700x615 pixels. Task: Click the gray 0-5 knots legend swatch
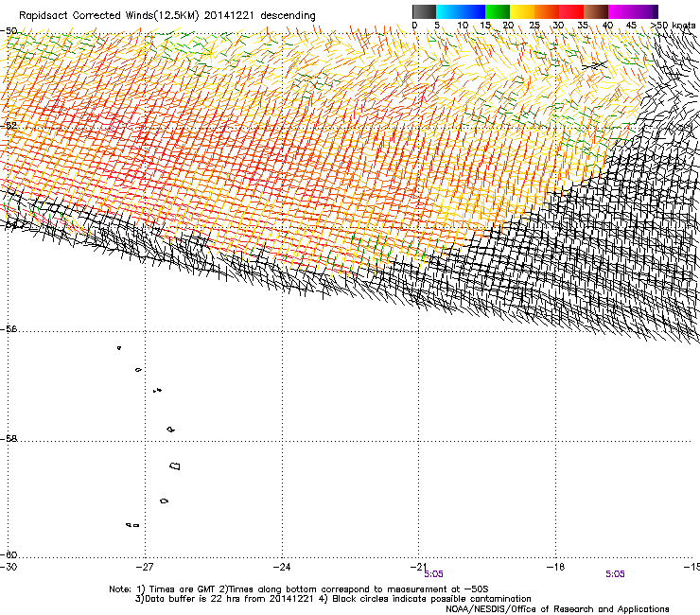424,11
